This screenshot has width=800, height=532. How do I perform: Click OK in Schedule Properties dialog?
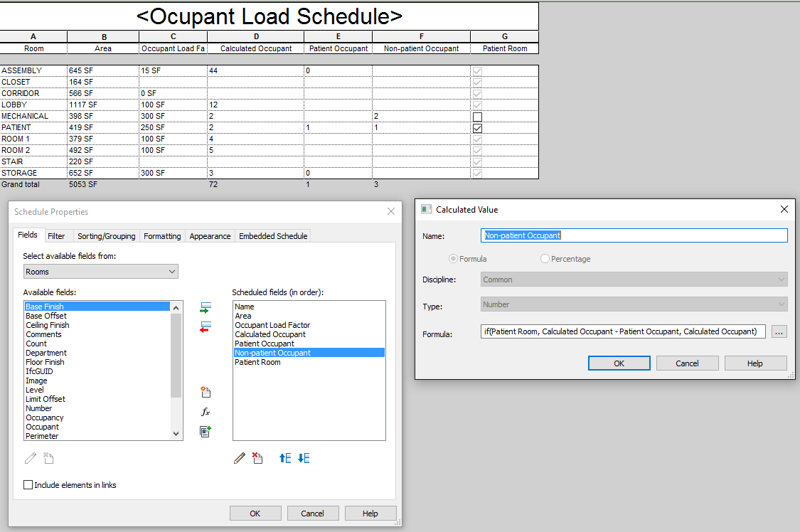(x=255, y=513)
